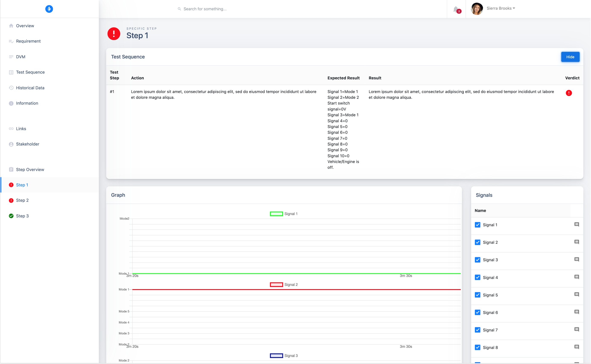The width and height of the screenshot is (591, 364).
Task: Click the home icon beside Overview
Action: point(11,26)
